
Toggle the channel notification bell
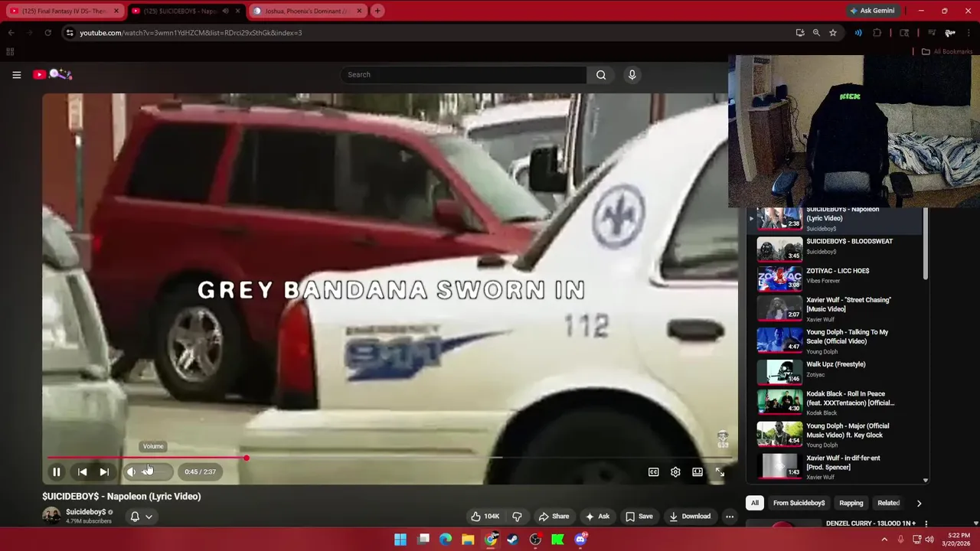click(x=135, y=517)
